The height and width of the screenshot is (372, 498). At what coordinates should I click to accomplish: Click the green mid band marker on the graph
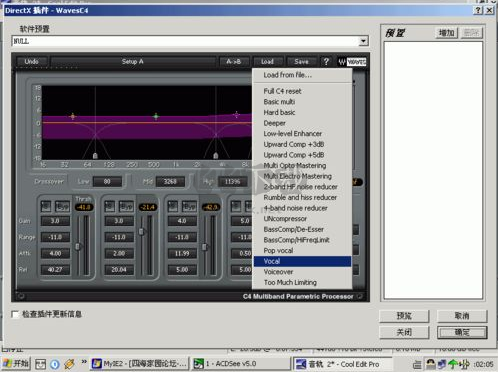[156, 116]
